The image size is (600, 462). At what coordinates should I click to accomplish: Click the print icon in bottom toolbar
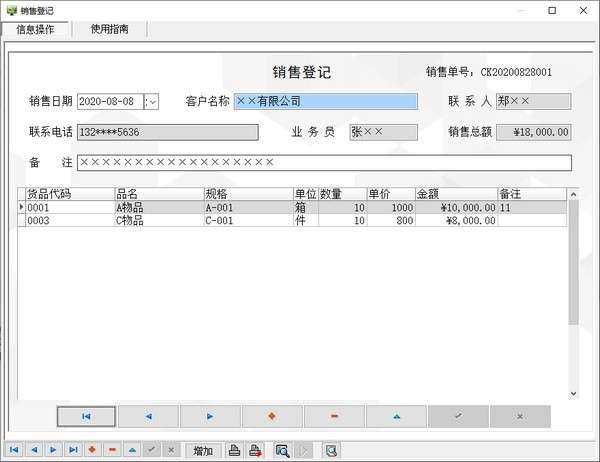point(234,451)
